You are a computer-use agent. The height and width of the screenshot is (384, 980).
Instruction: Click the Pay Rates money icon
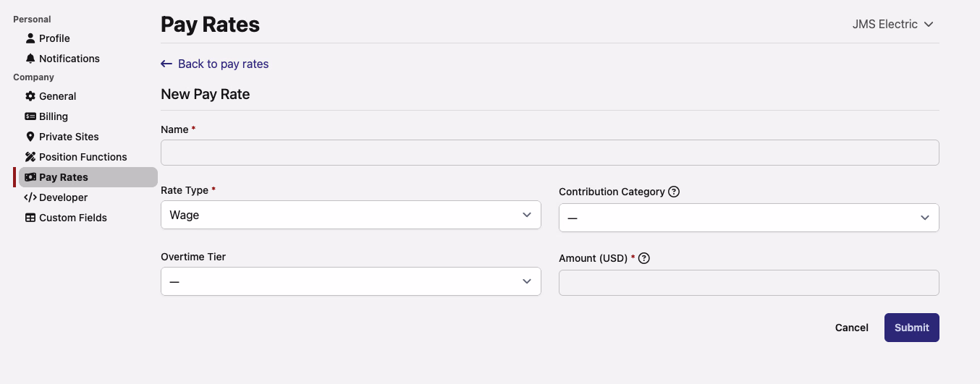(30, 177)
